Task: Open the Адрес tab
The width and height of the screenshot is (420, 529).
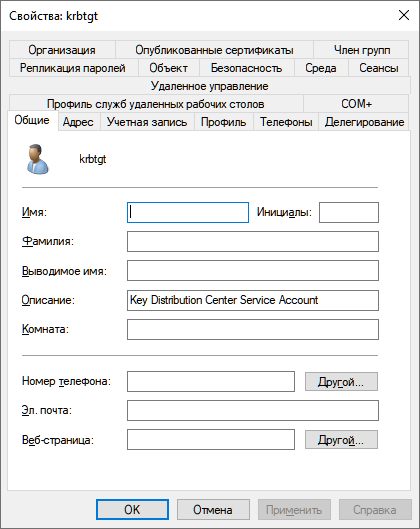Action: pos(78,122)
